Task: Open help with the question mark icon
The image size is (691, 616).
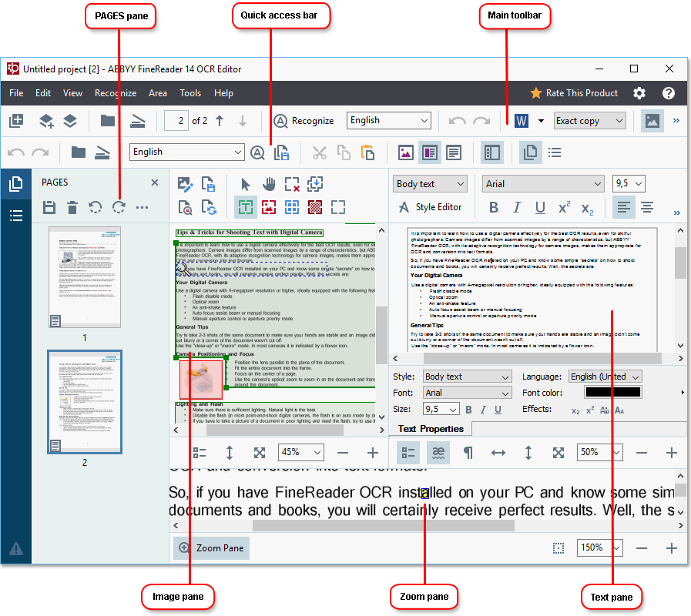Action: pyautogui.click(x=669, y=93)
